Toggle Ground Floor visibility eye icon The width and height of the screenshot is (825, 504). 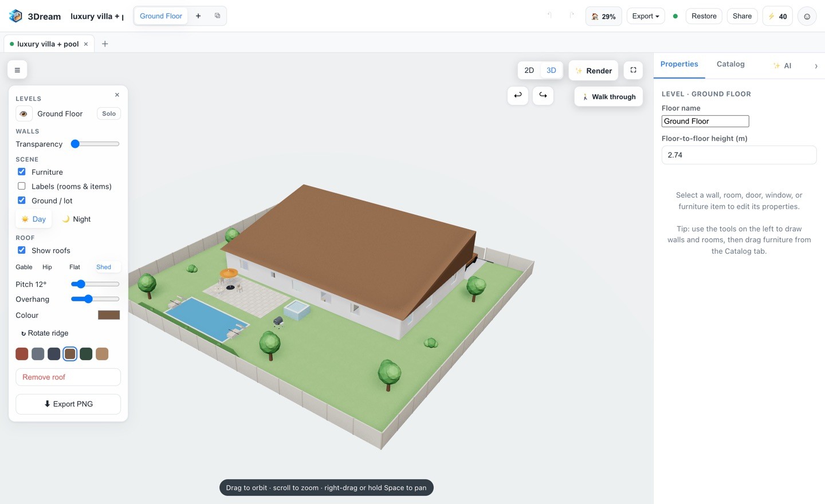pos(23,113)
